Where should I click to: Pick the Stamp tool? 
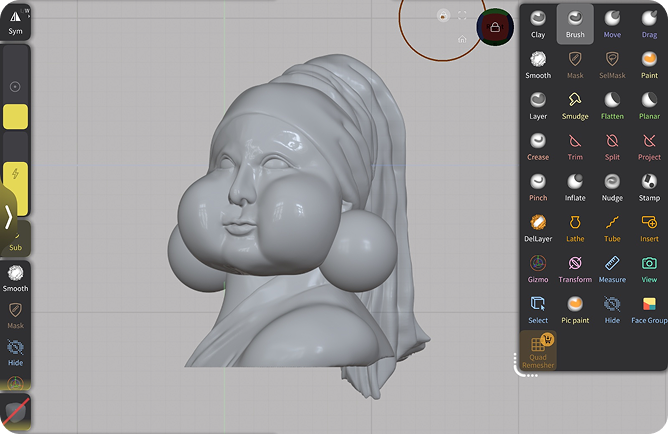pyautogui.click(x=649, y=186)
